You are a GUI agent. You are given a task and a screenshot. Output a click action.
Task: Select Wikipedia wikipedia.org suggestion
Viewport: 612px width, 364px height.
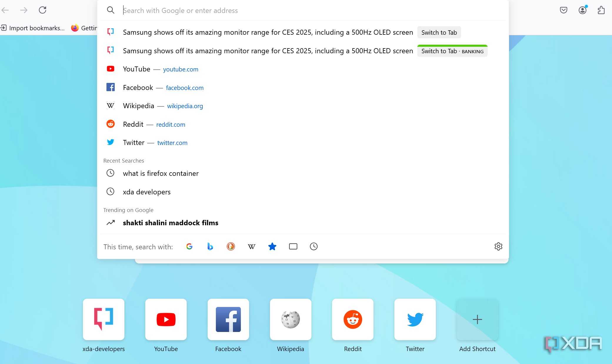303,106
